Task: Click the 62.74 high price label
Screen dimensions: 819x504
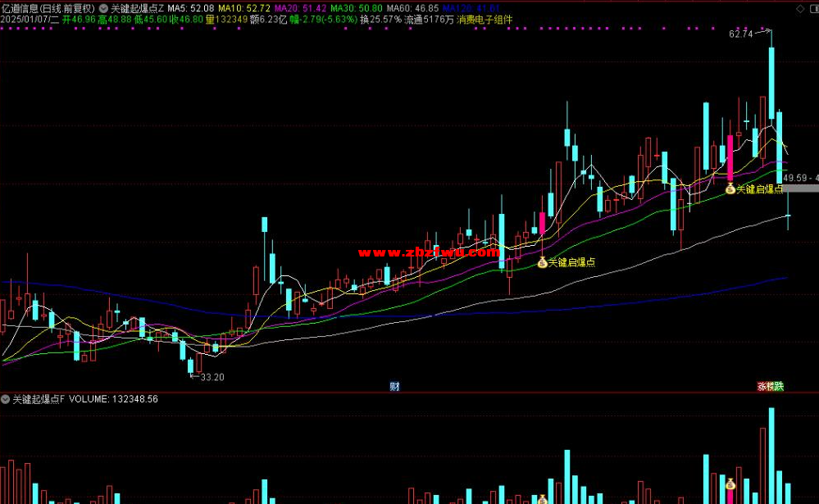Action: 740,34
